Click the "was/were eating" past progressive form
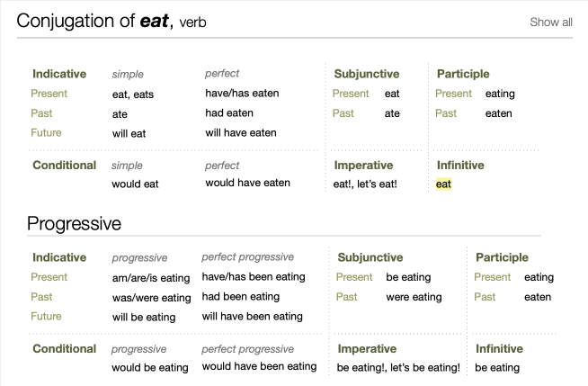This screenshot has width=588, height=386. [151, 298]
